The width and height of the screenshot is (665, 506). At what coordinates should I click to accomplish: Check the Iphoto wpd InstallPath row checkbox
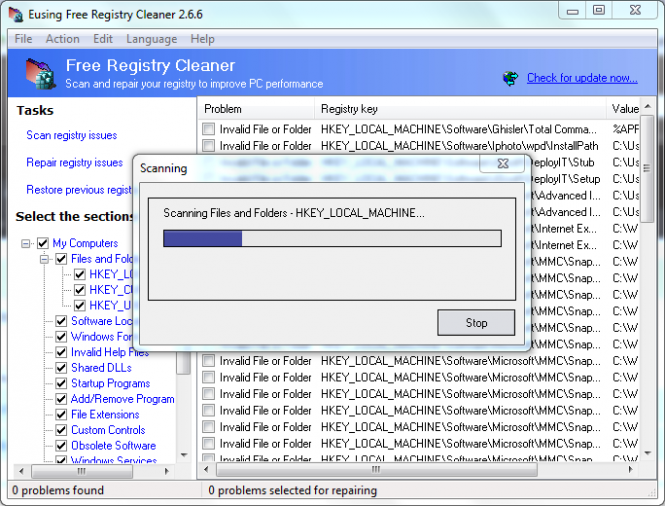pos(209,145)
